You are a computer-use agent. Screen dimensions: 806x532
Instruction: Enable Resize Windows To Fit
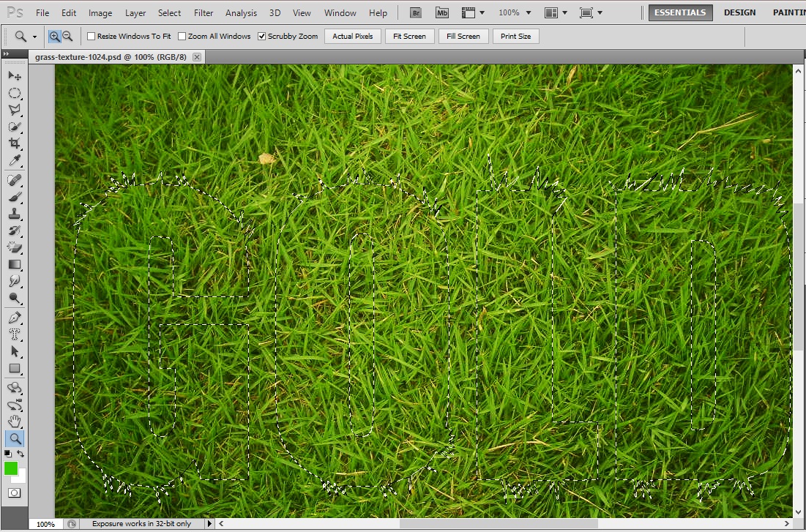pyautogui.click(x=91, y=36)
